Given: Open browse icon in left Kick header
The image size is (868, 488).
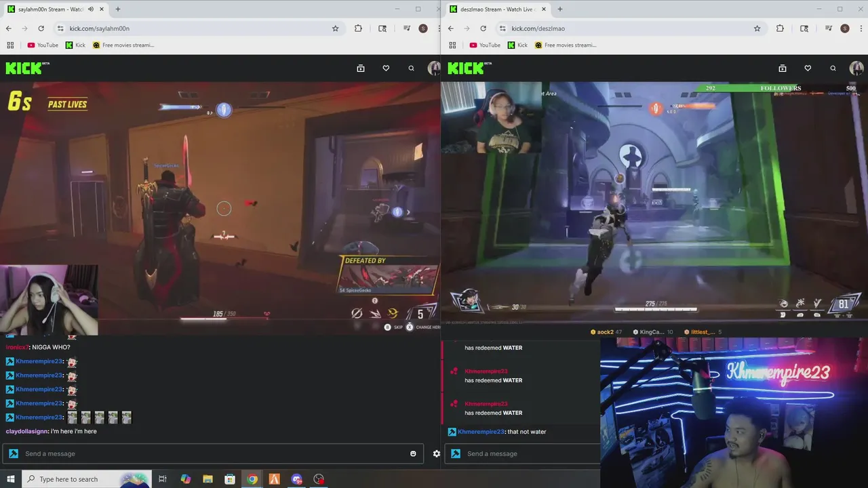Looking at the screenshot, I should coord(361,68).
